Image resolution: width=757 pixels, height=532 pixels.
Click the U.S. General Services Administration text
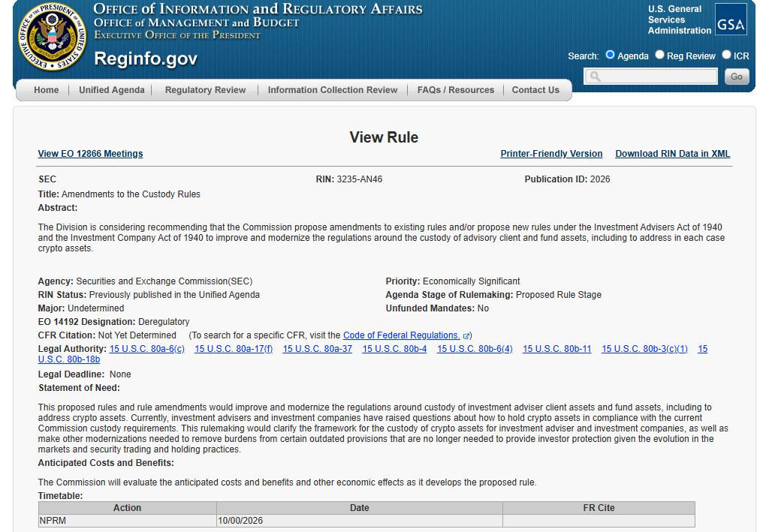click(x=679, y=20)
